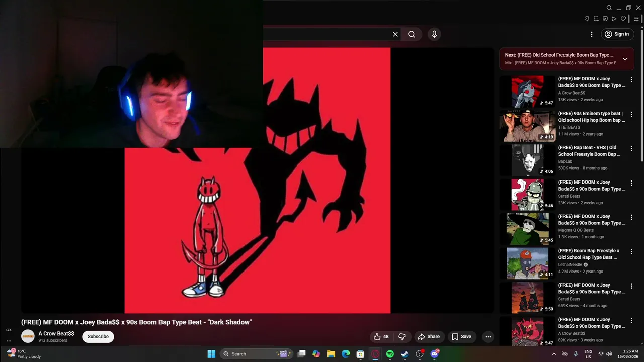The height and width of the screenshot is (362, 644).
Task: Open more actions ellipsis beside Save
Action: point(488,337)
